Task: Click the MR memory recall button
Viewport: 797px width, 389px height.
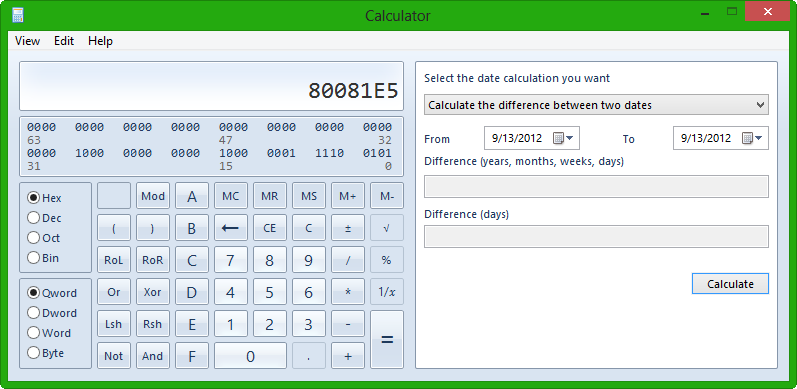Action: [x=269, y=196]
